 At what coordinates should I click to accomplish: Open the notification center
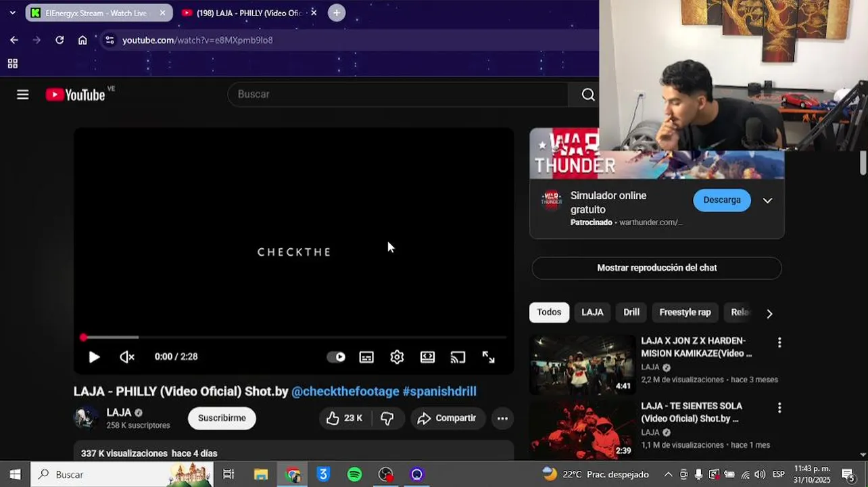point(848,475)
